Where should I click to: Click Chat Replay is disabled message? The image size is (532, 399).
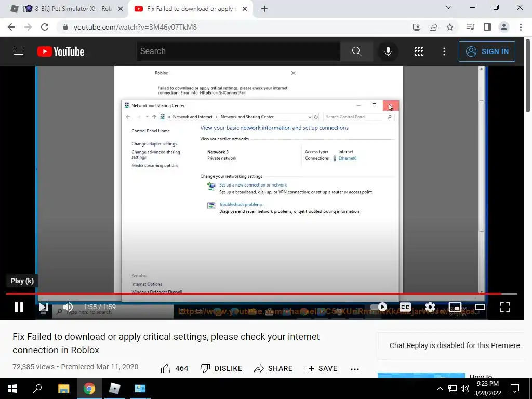point(455,345)
